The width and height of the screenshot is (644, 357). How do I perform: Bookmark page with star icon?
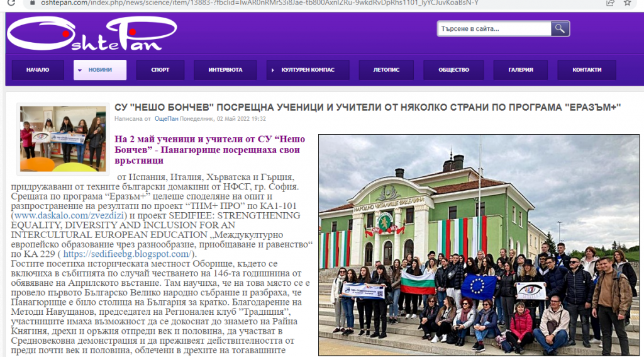(x=627, y=3)
